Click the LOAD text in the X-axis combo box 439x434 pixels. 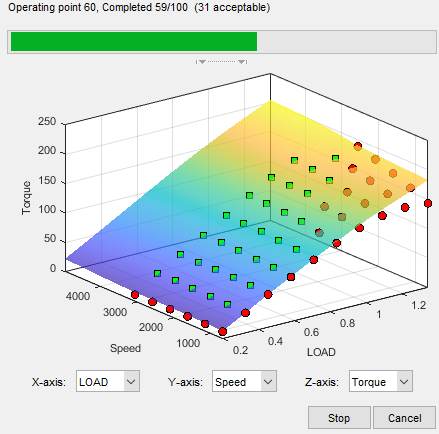pyautogui.click(x=94, y=382)
